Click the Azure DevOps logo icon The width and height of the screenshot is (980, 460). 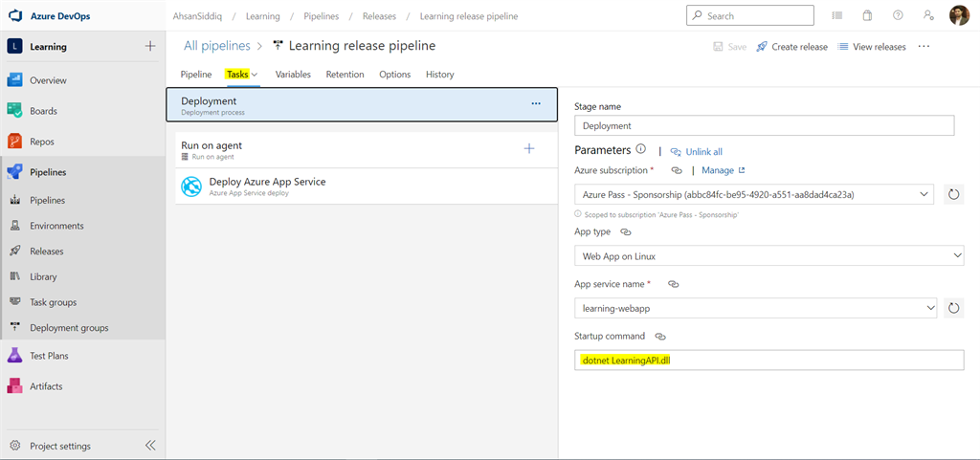pos(15,16)
